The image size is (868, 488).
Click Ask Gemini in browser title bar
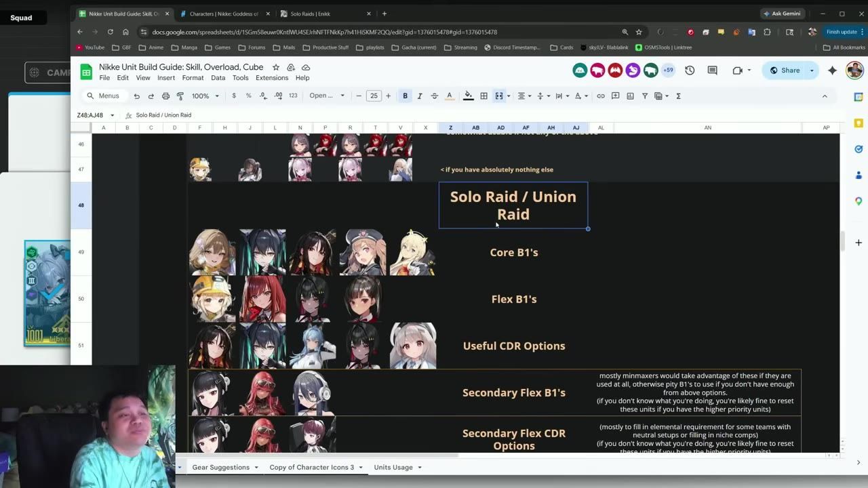click(x=781, y=14)
